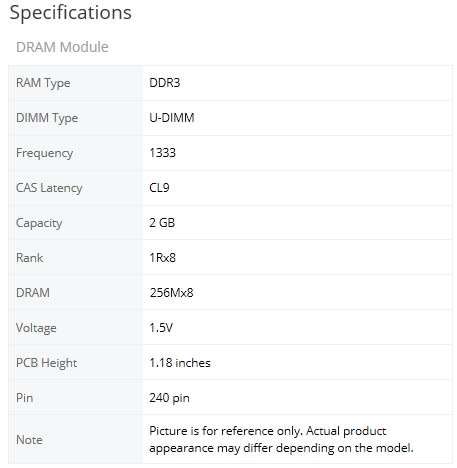Screen dimensions: 457x468
Task: Select the 240 pin value
Action: [169, 398]
